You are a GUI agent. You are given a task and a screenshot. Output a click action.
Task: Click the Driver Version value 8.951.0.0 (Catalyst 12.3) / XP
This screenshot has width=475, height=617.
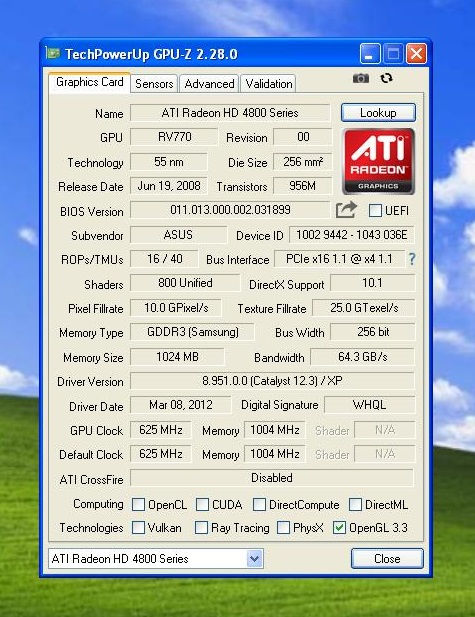tap(272, 381)
